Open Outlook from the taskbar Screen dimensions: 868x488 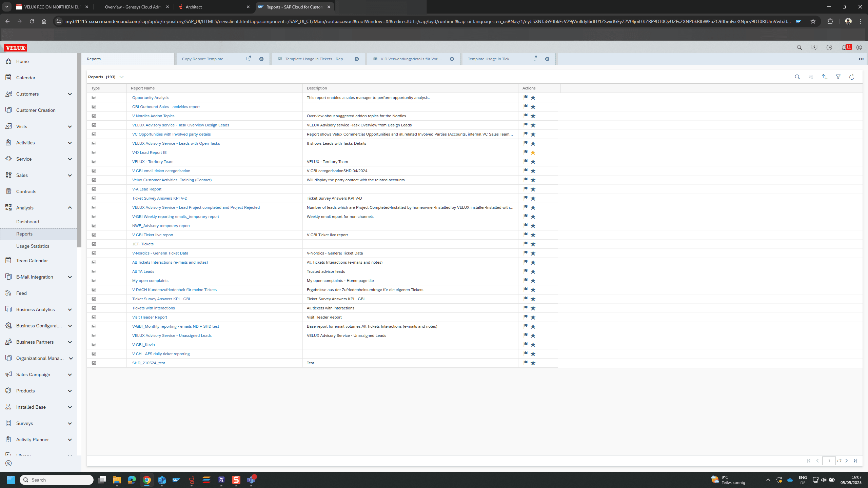click(x=162, y=480)
